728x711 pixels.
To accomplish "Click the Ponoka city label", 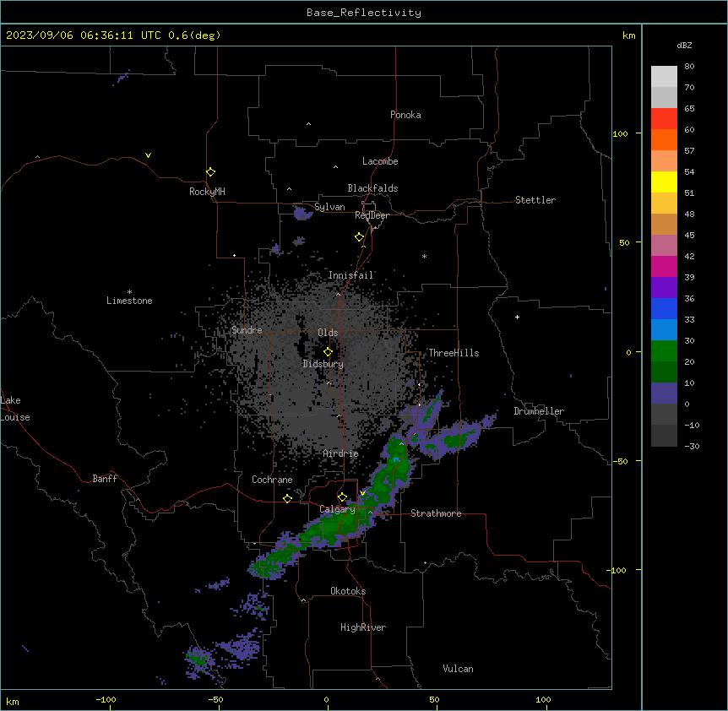I will tap(405, 115).
